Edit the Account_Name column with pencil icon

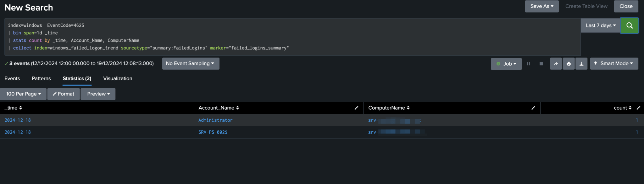pos(356,108)
